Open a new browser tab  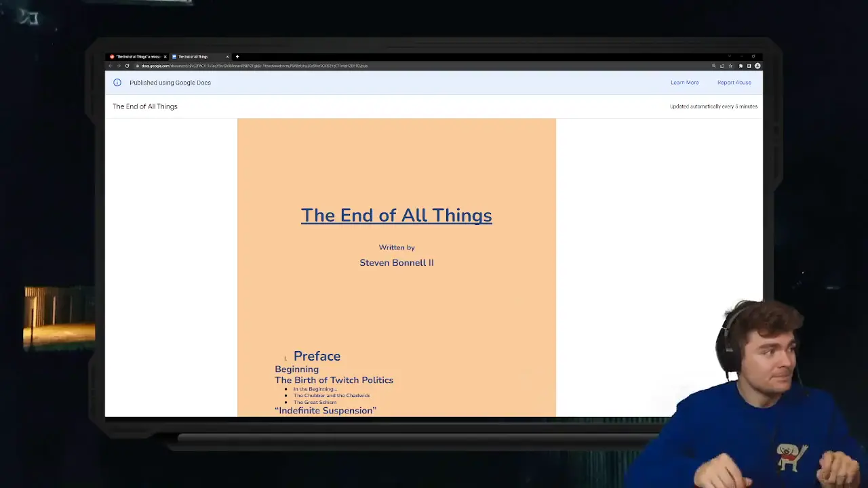tap(237, 57)
